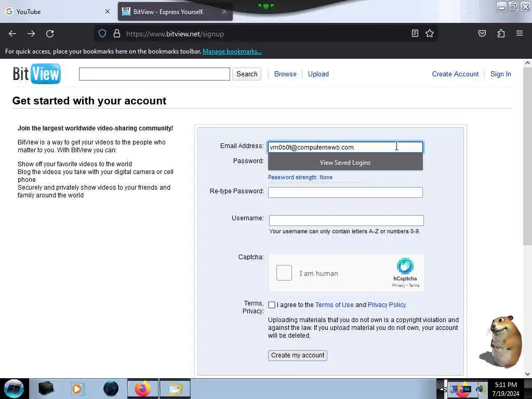The height and width of the screenshot is (399, 532).
Task: Select the BitView - Express Yourself tab
Action: click(175, 11)
